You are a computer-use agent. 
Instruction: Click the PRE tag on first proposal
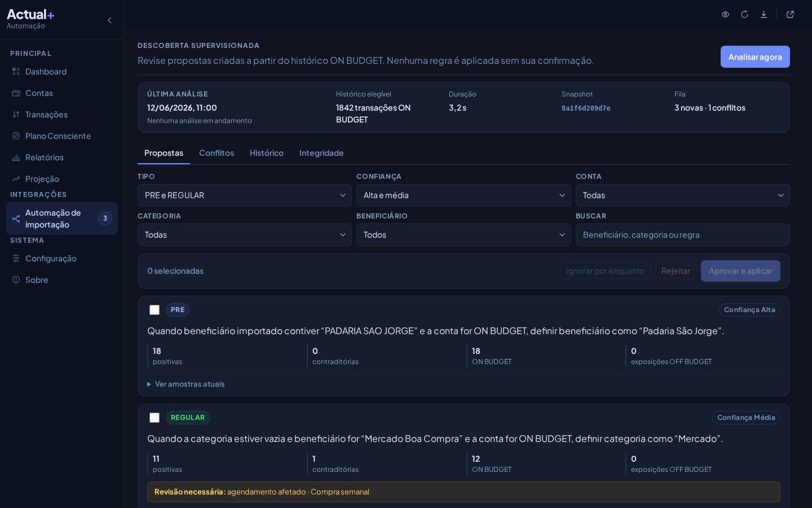pos(178,310)
